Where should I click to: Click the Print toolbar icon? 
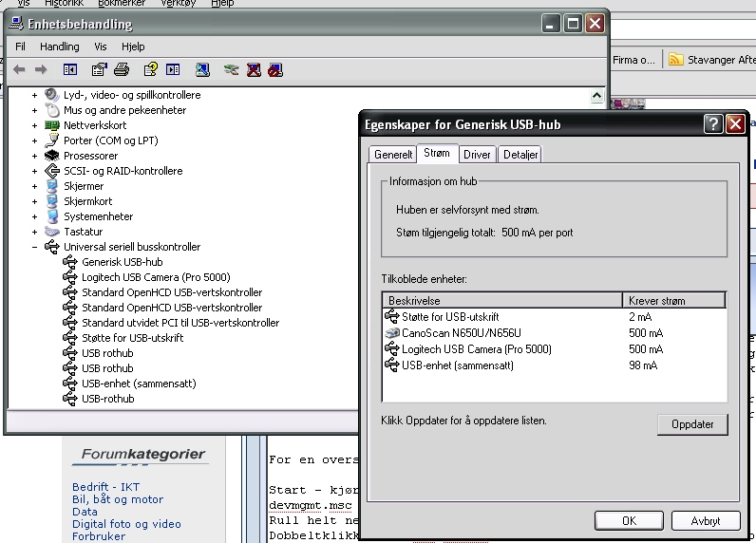(122, 69)
